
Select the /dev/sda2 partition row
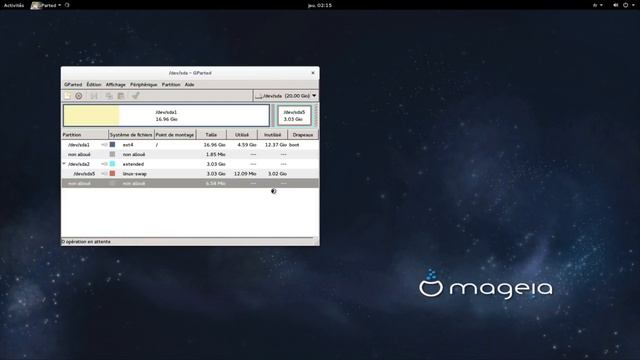(190, 164)
